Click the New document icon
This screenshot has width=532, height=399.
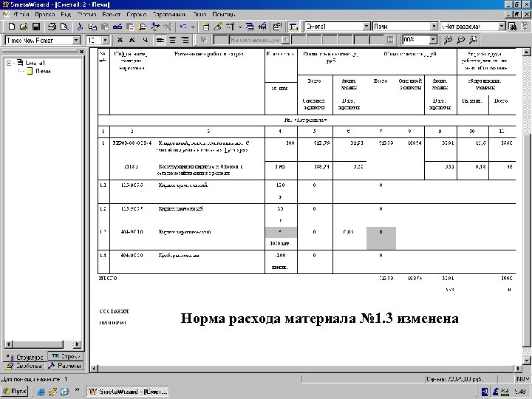[12, 27]
